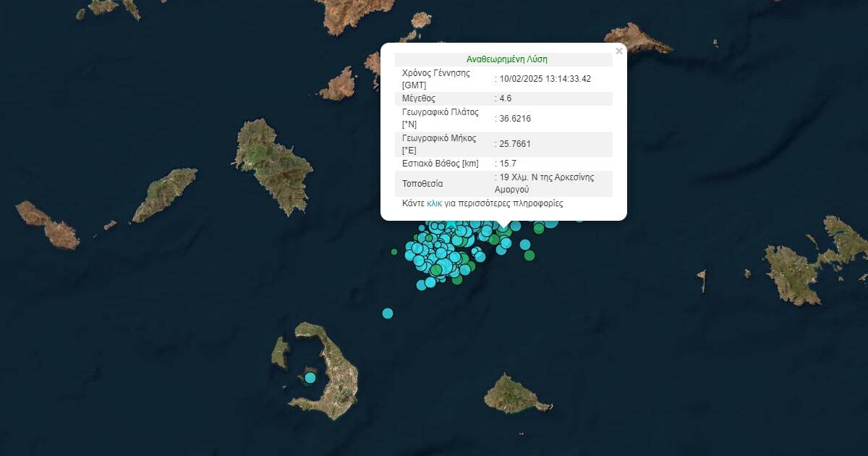Click the magnitude value 4.6
This screenshot has width=868, height=456.
click(x=505, y=98)
